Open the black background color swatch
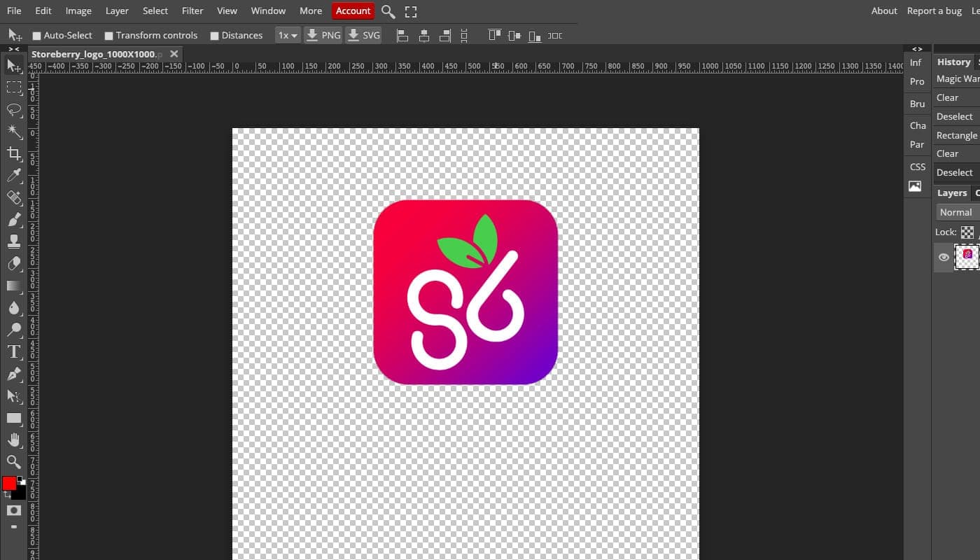 20,493
